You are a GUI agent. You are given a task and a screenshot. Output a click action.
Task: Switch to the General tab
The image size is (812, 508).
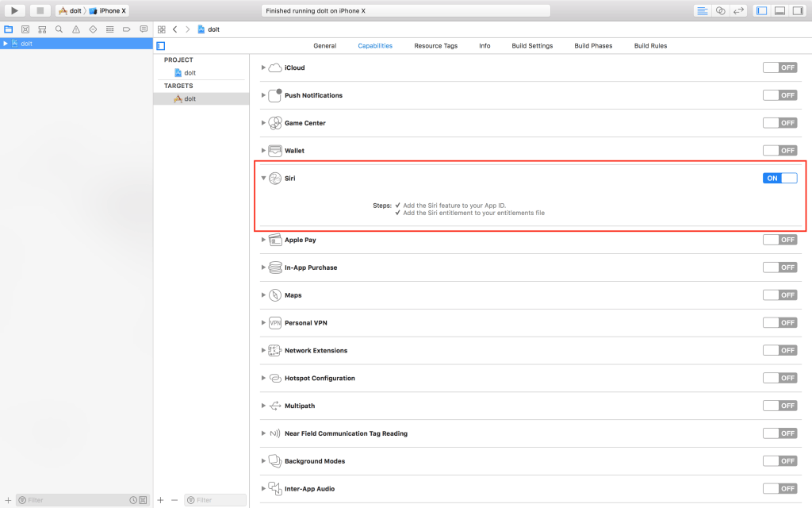click(x=324, y=46)
